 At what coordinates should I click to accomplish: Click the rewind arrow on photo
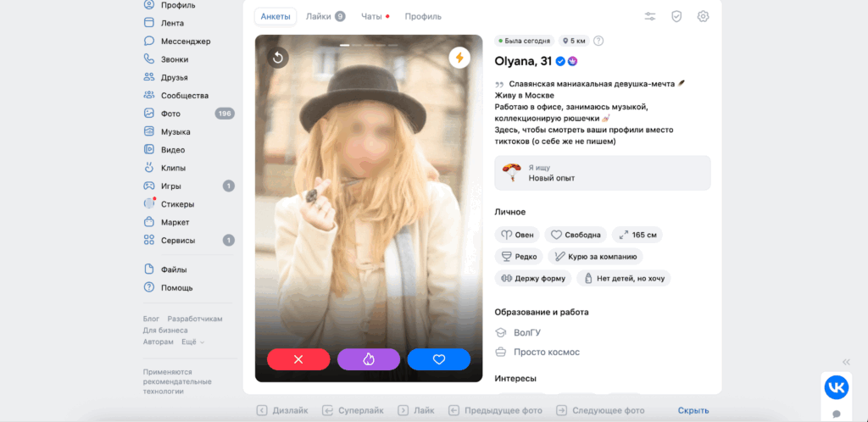click(278, 58)
